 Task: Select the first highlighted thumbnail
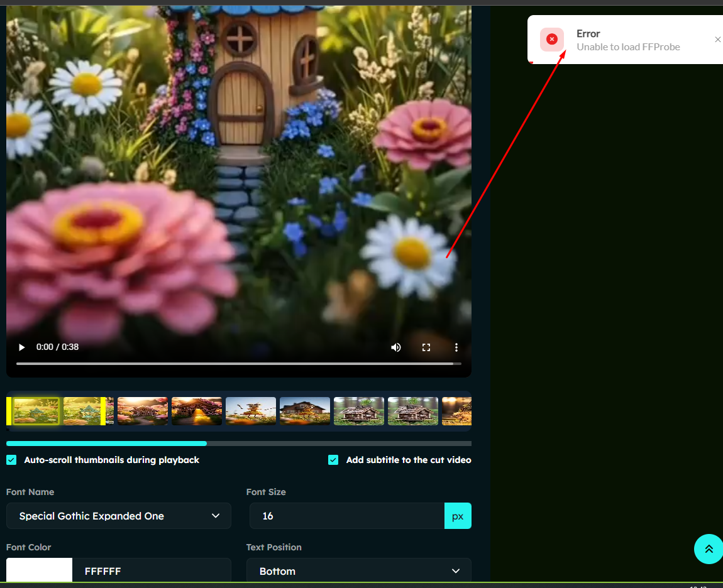click(x=36, y=411)
